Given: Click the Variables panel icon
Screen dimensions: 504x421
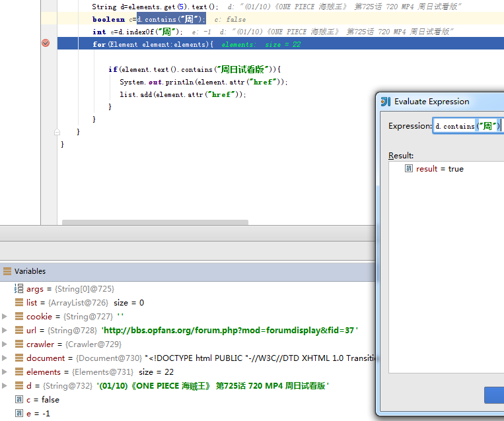Looking at the screenshot, I should (7, 271).
